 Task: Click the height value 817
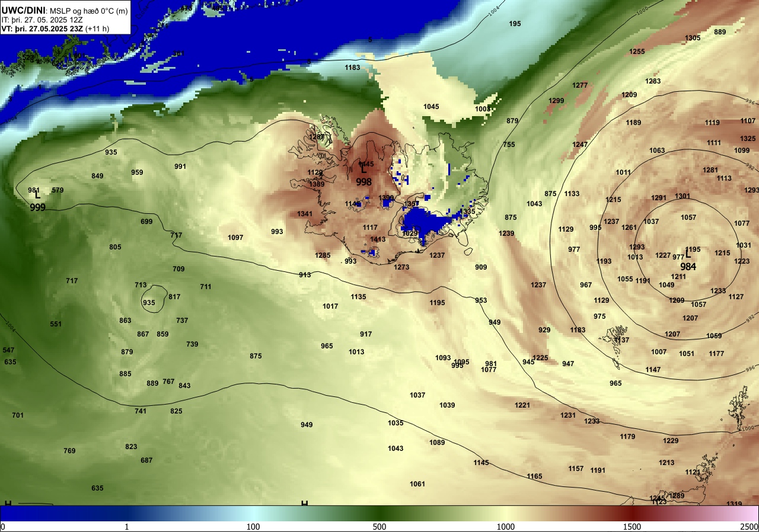[x=174, y=297]
